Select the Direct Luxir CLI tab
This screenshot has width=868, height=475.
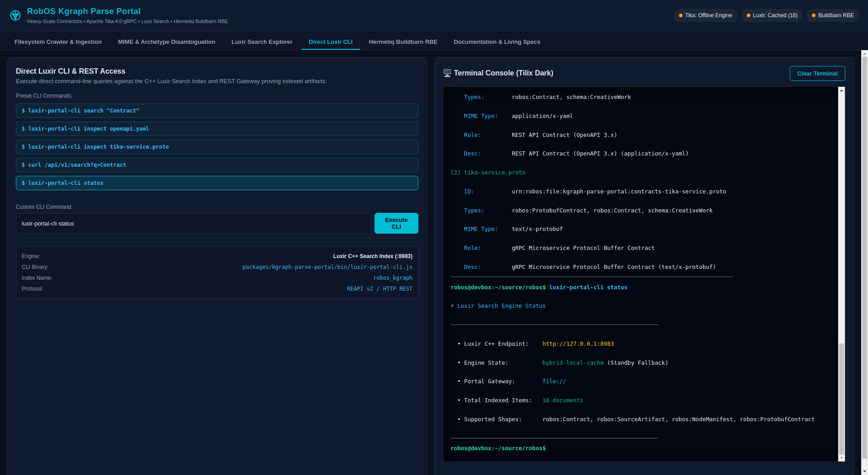[x=331, y=42]
